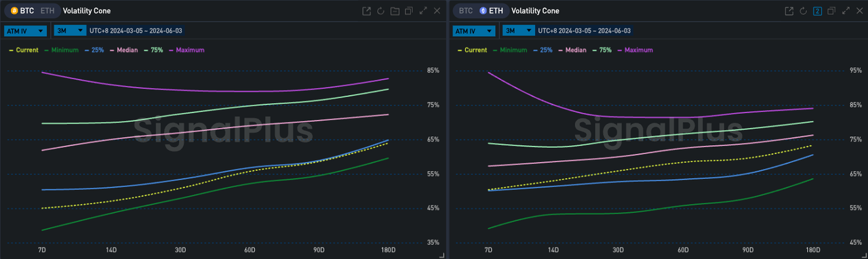868x259 pixels.
Task: Expand the BTC chart to fullscreen
Action: (423, 11)
